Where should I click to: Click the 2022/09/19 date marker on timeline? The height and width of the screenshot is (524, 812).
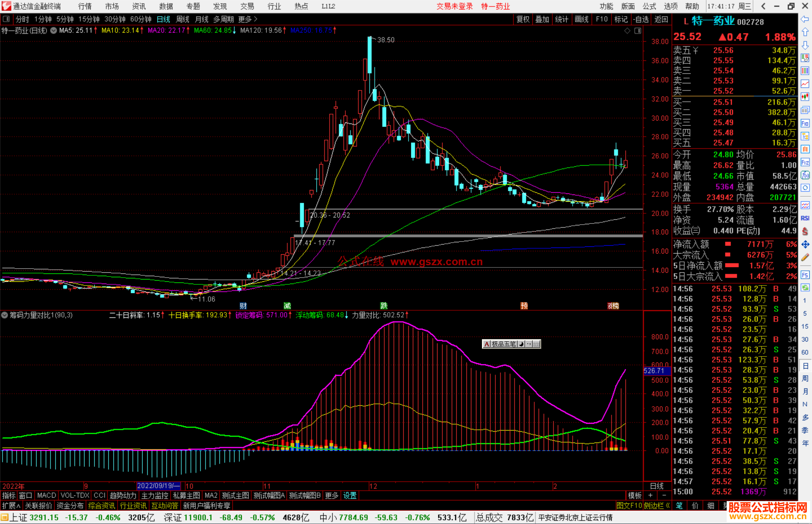pyautogui.click(x=158, y=486)
